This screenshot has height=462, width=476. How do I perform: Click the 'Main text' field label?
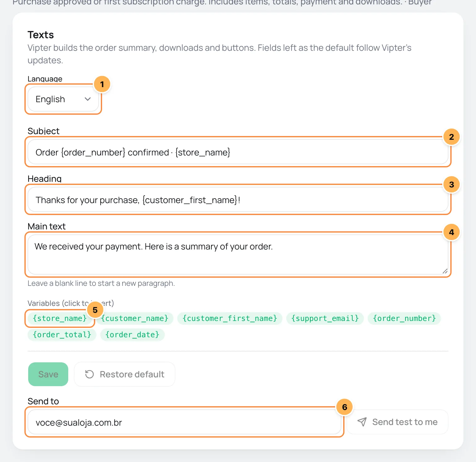click(x=47, y=226)
